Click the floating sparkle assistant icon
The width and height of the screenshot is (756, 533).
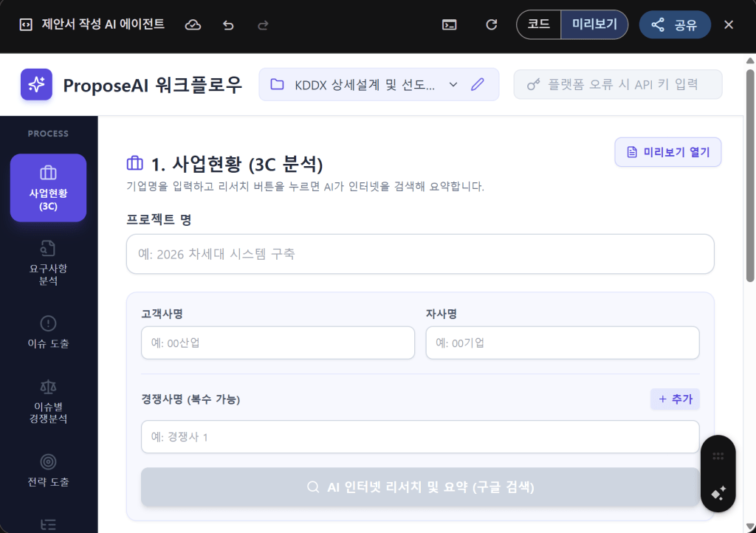[x=718, y=493]
